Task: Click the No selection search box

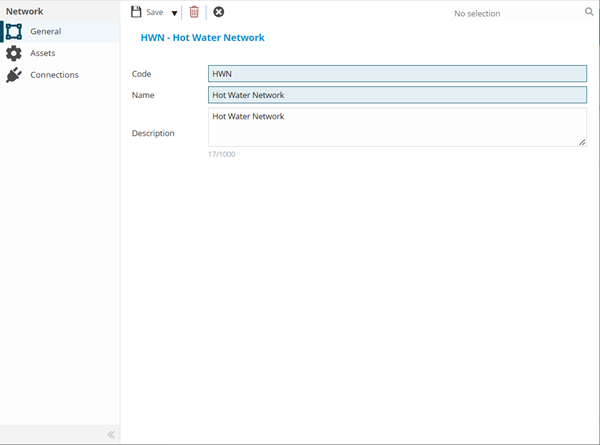Action: click(500, 13)
